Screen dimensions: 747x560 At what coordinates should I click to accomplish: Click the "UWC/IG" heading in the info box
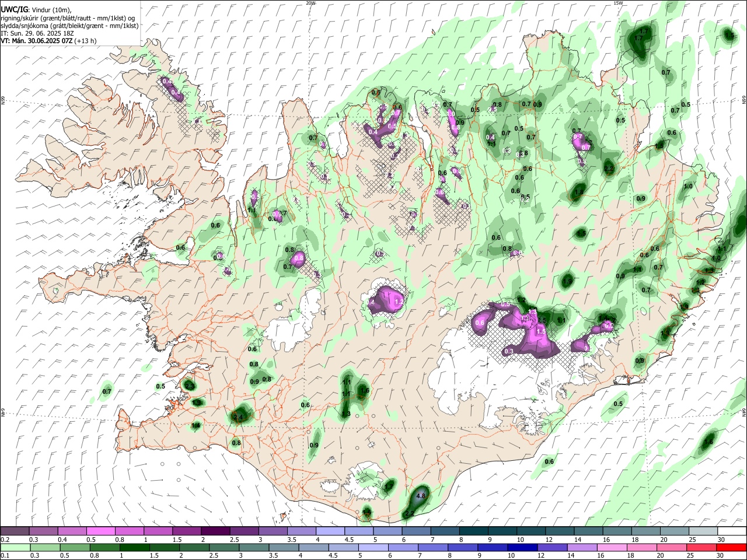pyautogui.click(x=14, y=9)
